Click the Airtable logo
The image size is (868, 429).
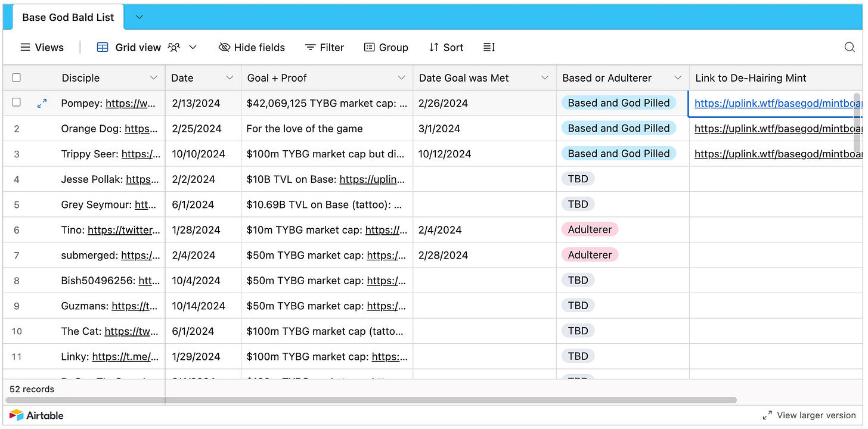point(36,415)
